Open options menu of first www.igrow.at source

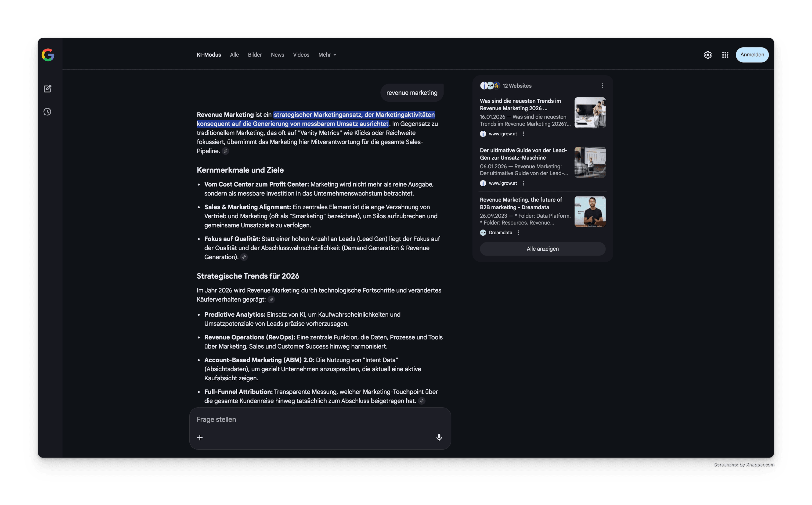[x=523, y=134]
